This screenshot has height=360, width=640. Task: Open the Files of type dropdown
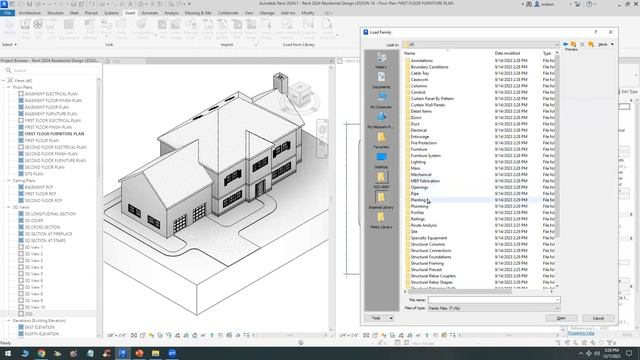tap(494, 308)
